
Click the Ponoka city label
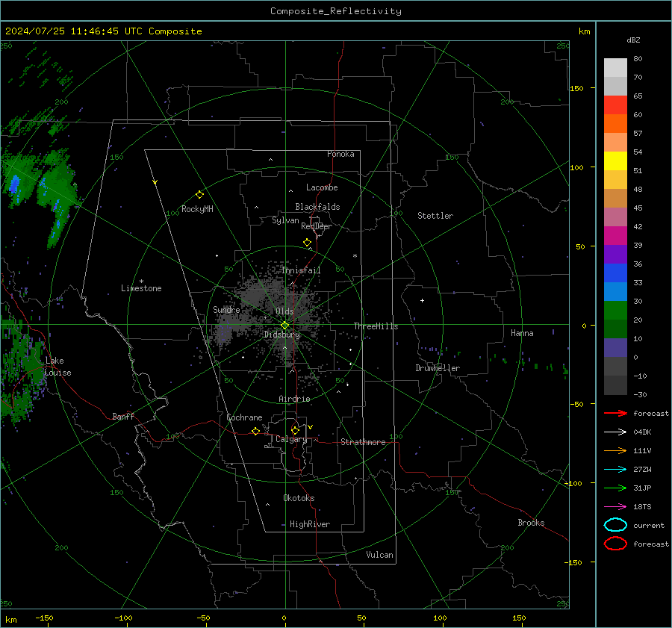pyautogui.click(x=340, y=154)
